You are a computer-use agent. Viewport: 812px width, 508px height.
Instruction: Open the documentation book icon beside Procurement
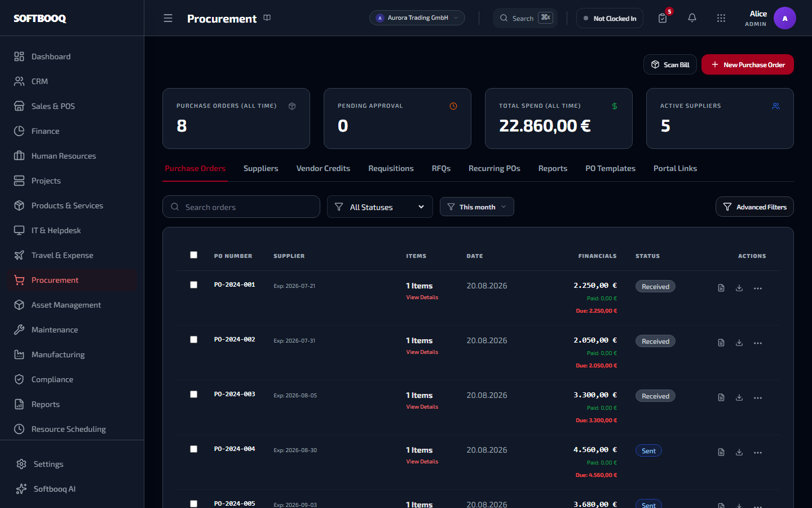tap(267, 18)
